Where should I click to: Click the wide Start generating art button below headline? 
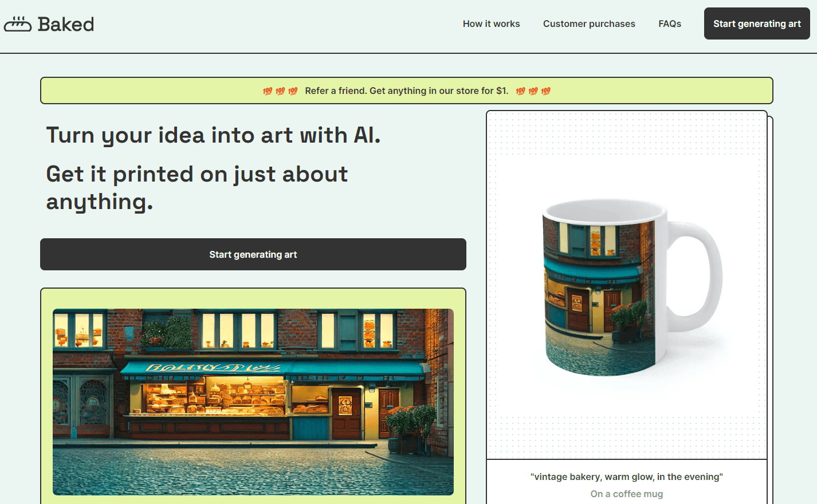253,254
